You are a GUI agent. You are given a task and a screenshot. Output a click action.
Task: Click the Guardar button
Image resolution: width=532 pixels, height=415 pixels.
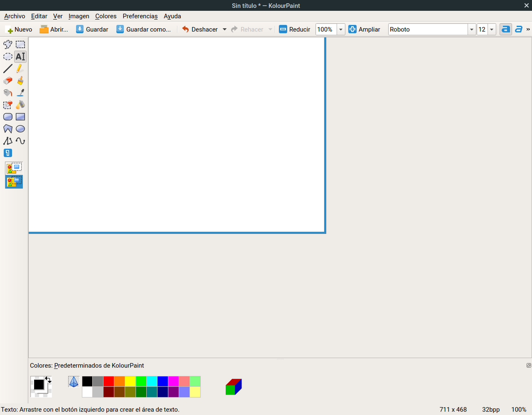[x=92, y=29]
